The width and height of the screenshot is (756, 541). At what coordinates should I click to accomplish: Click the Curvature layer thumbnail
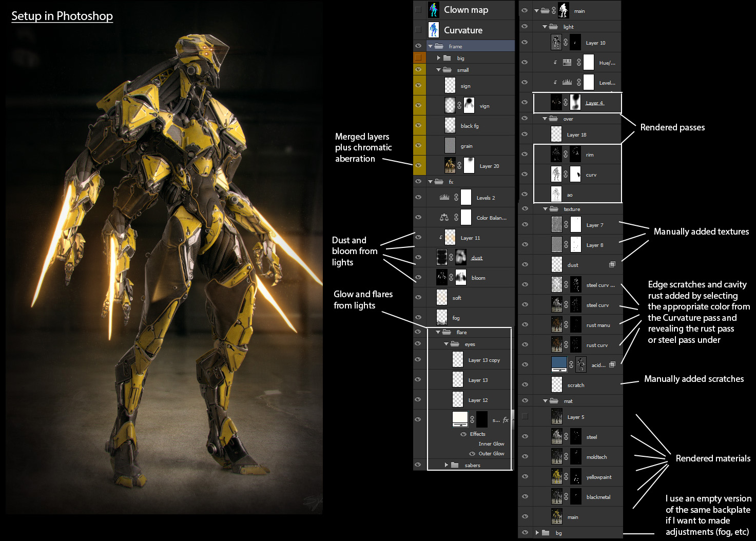[x=434, y=30]
